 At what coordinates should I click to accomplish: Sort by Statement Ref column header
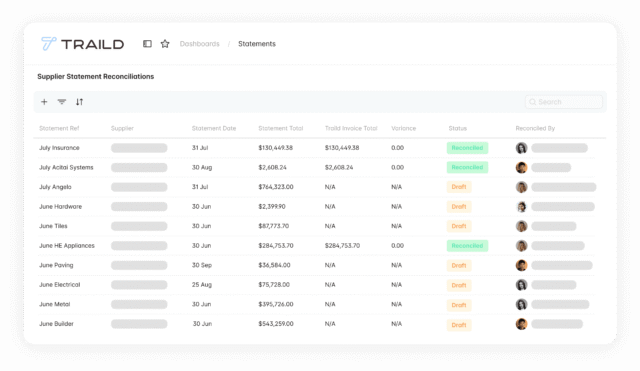[59, 128]
